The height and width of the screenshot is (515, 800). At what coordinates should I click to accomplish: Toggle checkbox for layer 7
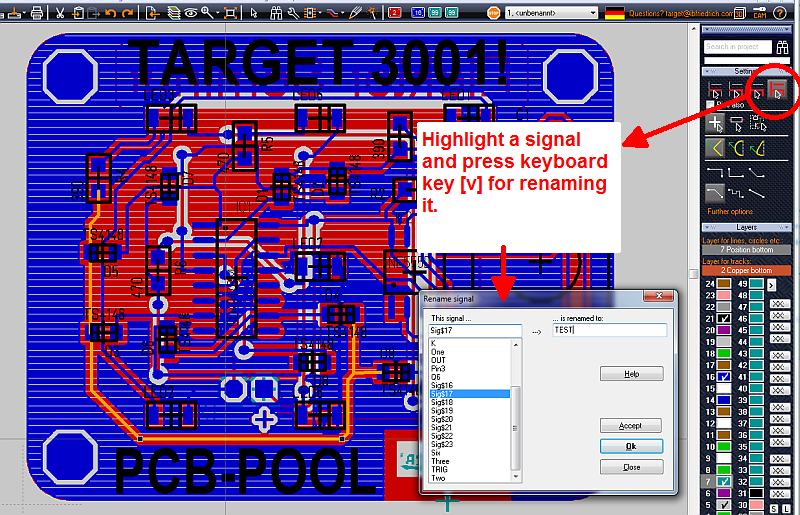[x=724, y=481]
